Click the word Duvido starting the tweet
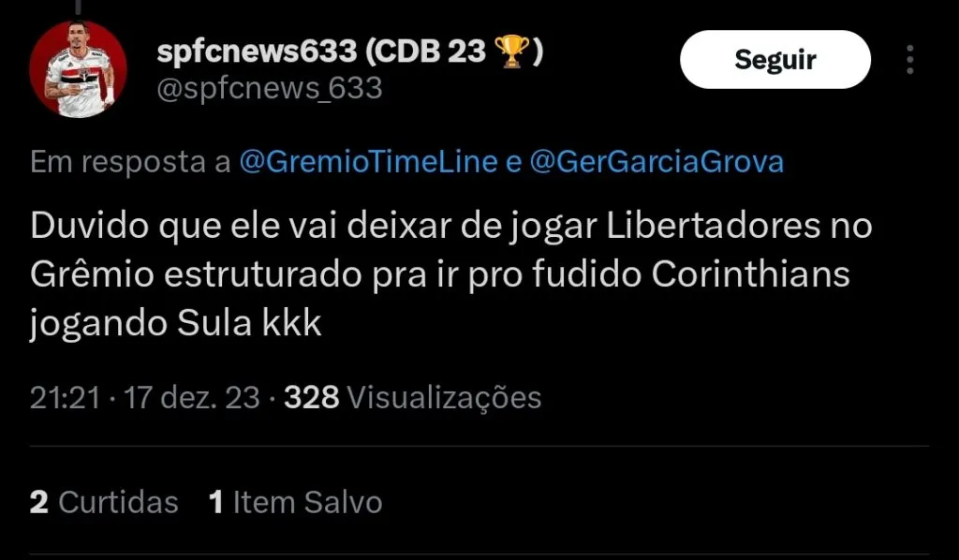 (x=89, y=226)
